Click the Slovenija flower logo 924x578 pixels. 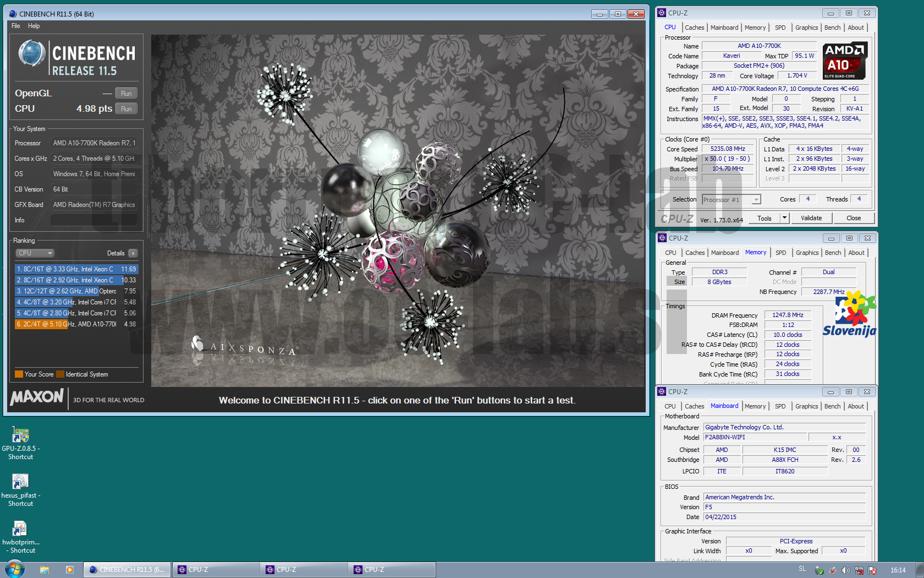(x=849, y=314)
